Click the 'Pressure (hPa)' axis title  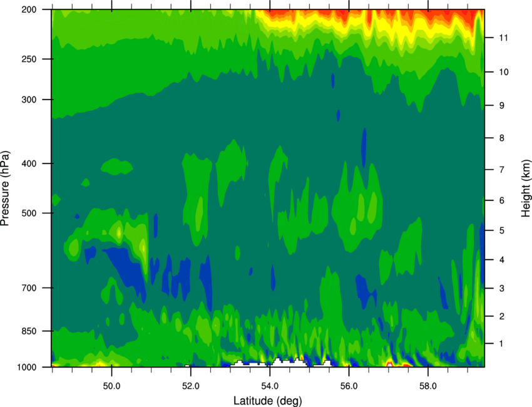[5, 188]
